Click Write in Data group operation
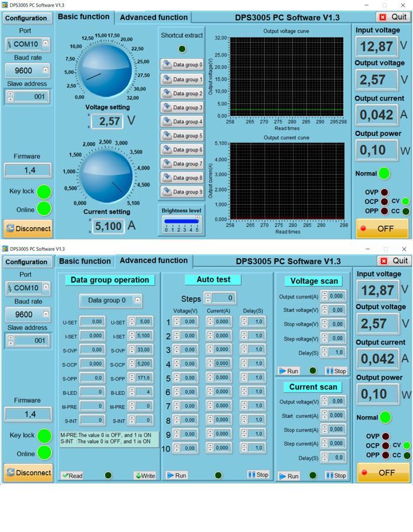 click(145, 476)
